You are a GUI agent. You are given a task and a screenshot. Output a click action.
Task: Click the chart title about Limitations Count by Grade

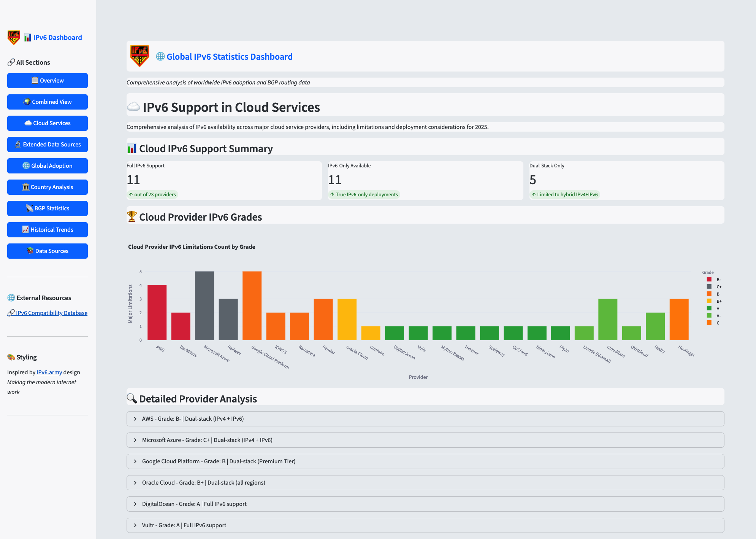(192, 247)
